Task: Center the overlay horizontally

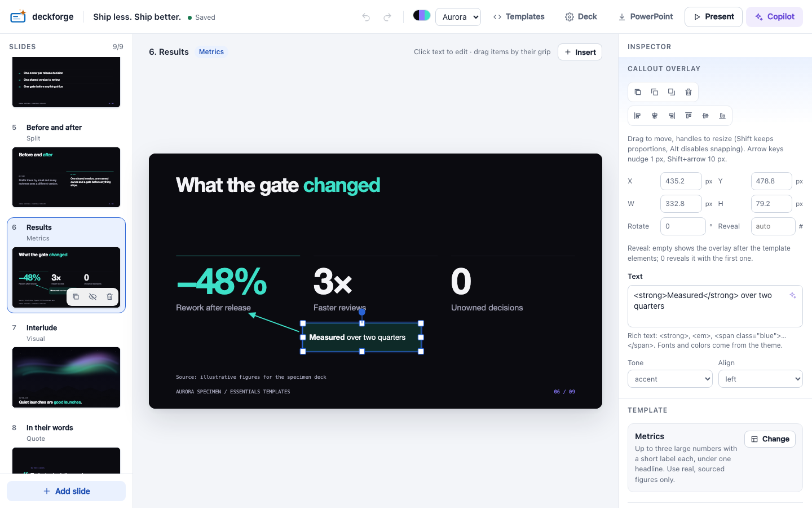Action: [655, 116]
